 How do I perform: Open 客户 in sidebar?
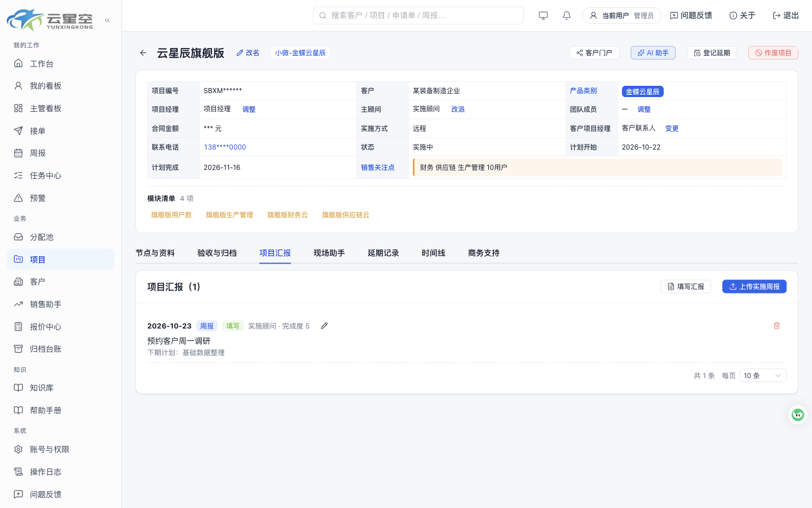tap(60, 282)
